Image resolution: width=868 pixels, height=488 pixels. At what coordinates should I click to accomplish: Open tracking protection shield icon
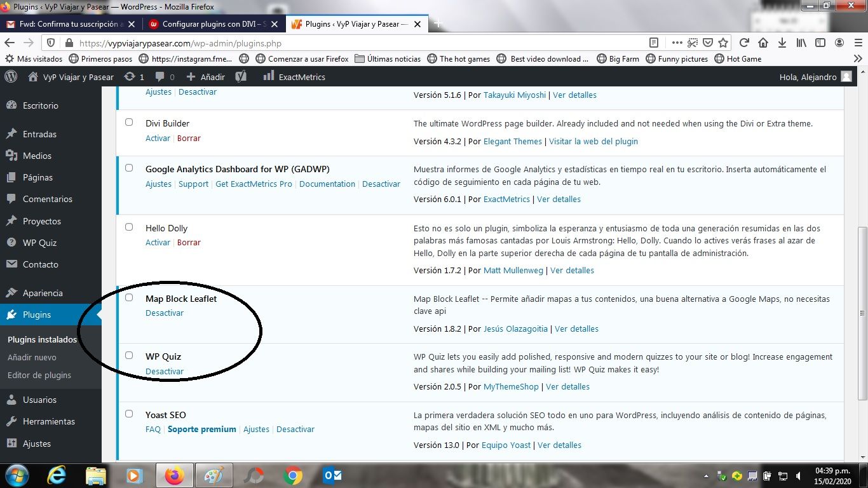click(x=52, y=43)
